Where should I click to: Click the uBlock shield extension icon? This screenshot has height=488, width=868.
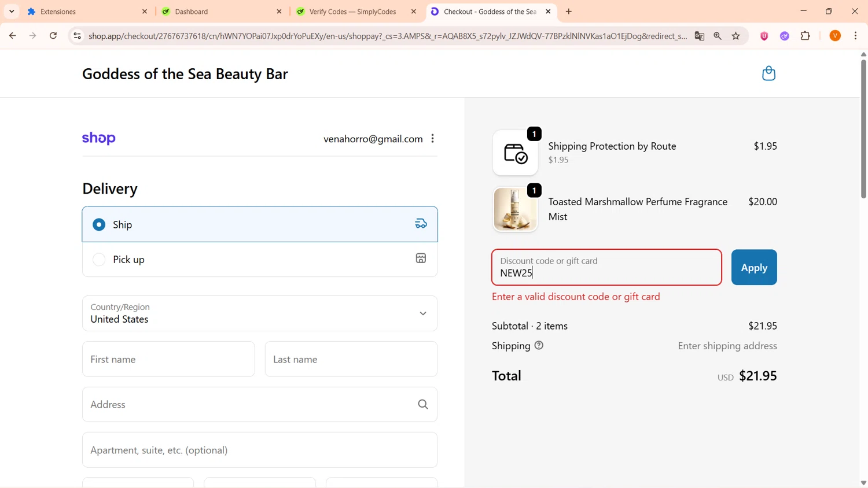(x=764, y=36)
